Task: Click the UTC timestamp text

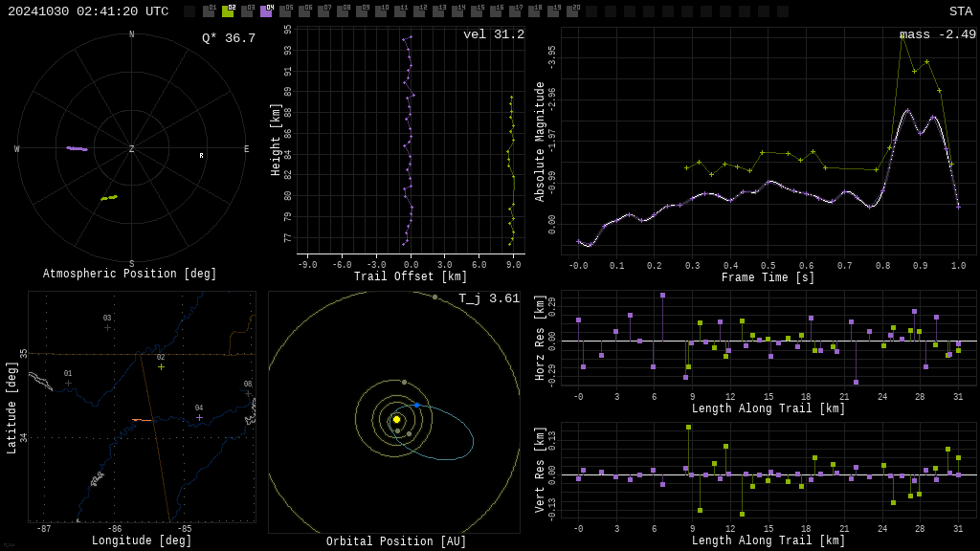Action: point(88,11)
